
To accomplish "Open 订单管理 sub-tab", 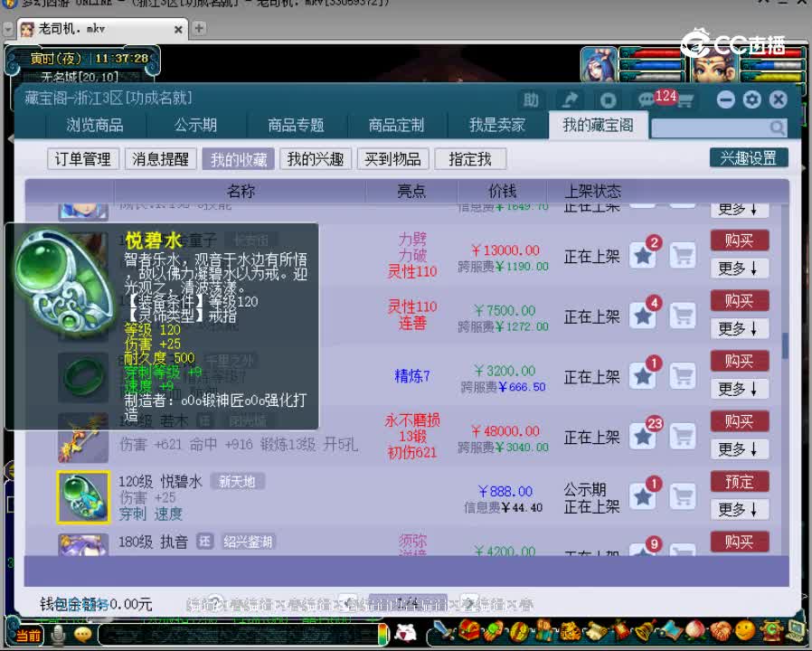I will tap(83, 159).
